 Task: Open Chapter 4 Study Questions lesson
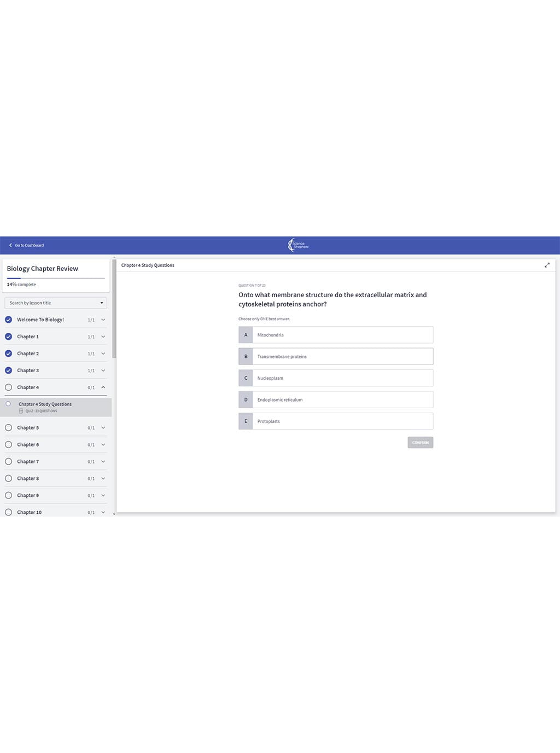click(45, 404)
